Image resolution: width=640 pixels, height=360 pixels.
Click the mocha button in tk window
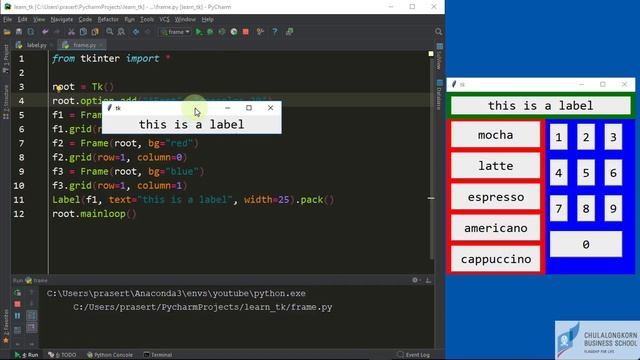tap(496, 135)
